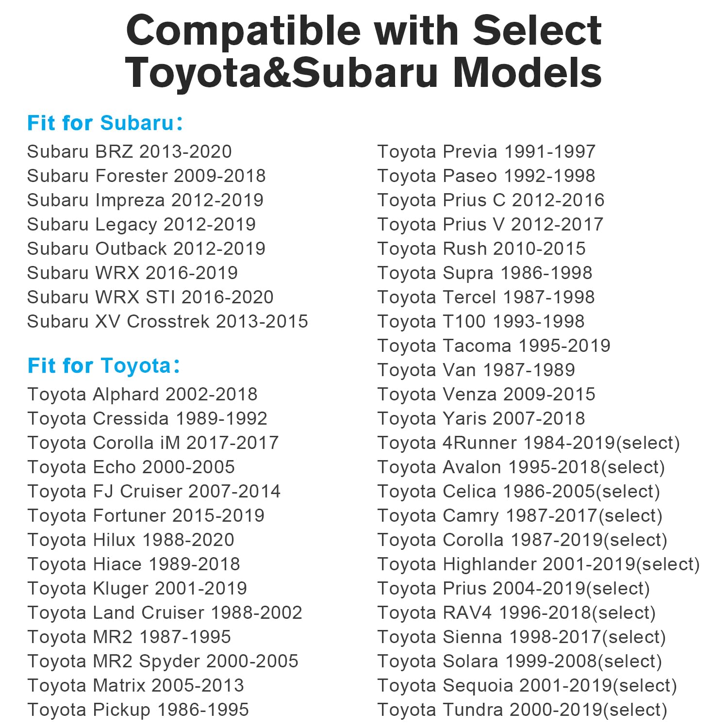Select Toyota Pickup 1986-1995 entry

click(x=138, y=710)
